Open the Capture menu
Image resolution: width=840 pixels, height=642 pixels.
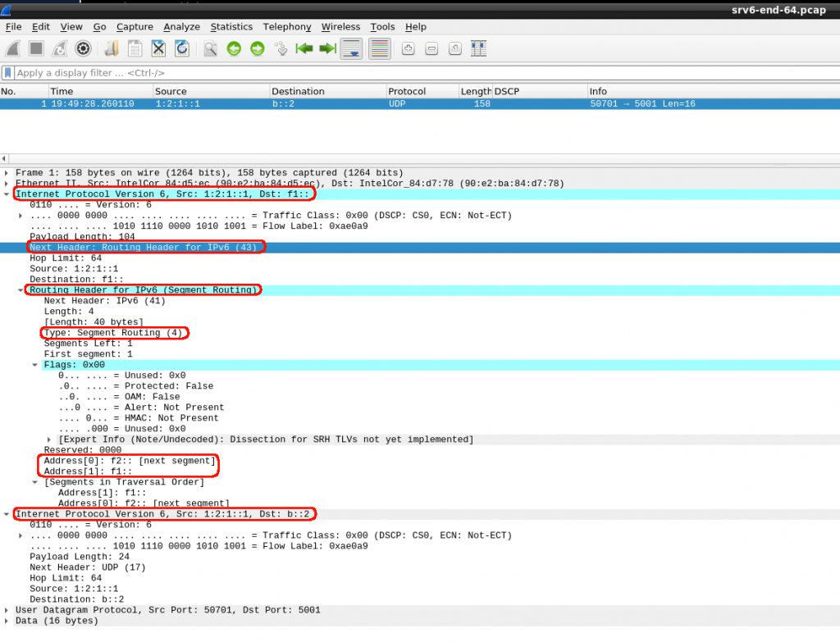pos(135,27)
